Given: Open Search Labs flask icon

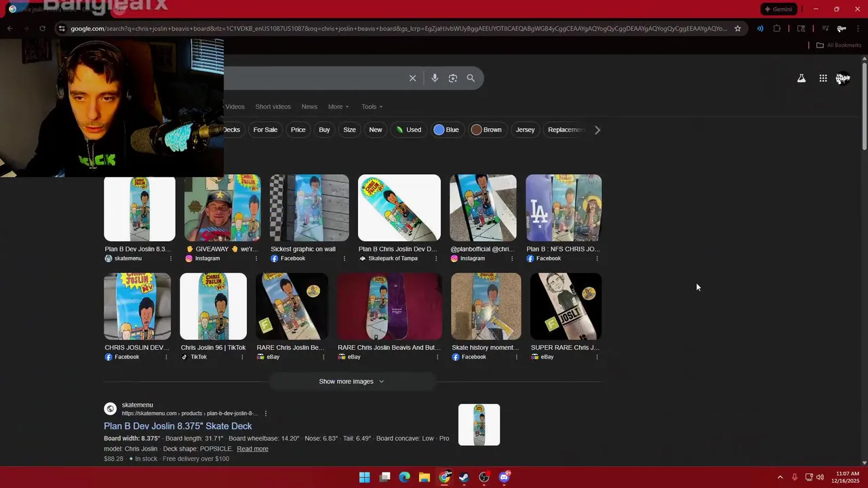Looking at the screenshot, I should (802, 79).
